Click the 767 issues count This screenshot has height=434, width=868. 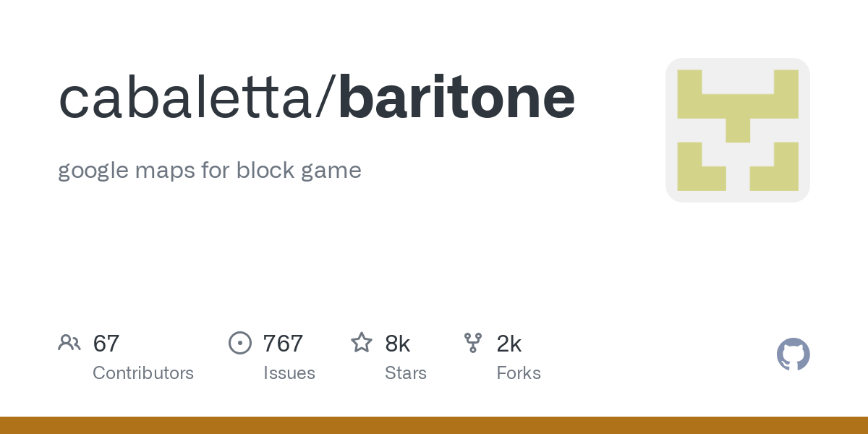click(283, 344)
